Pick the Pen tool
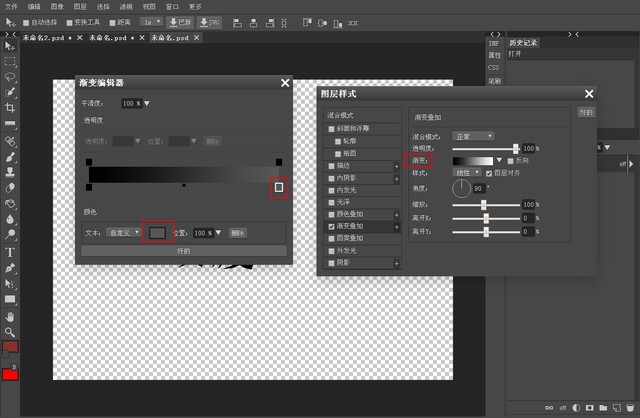640x418 pixels. [x=10, y=268]
